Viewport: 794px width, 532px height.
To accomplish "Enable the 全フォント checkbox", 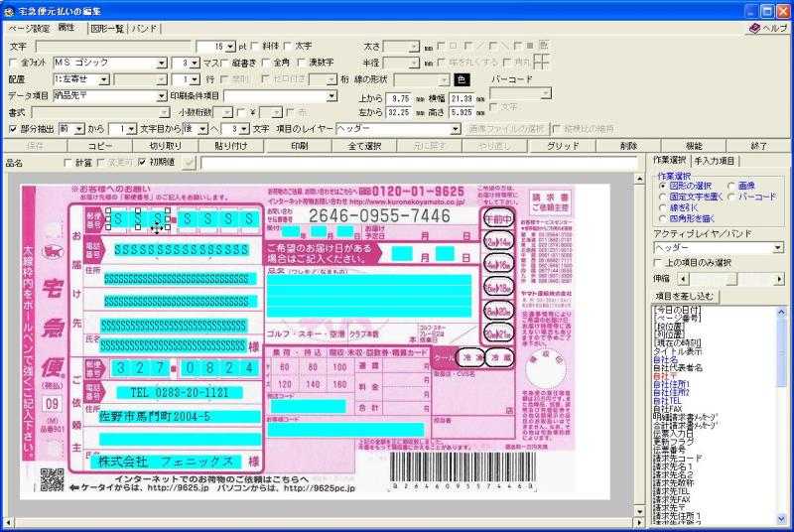I will pos(13,63).
